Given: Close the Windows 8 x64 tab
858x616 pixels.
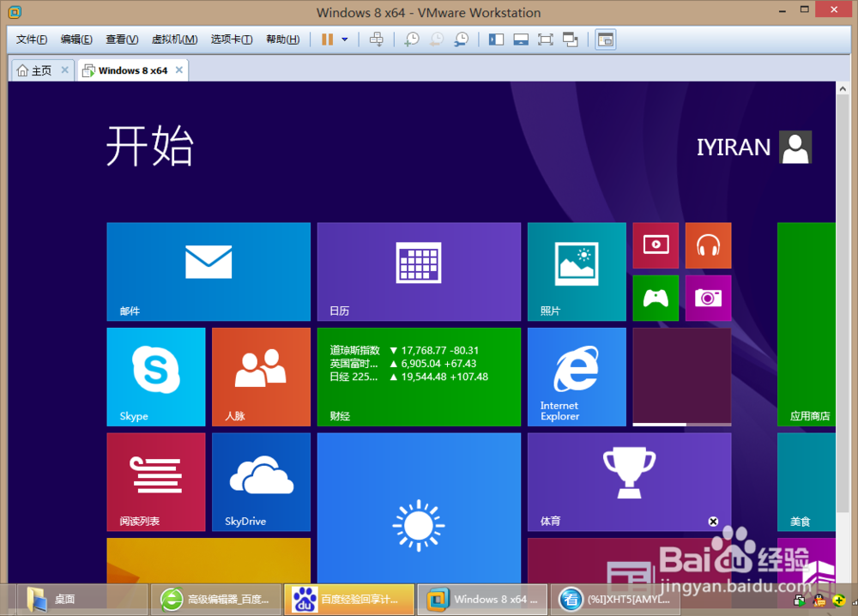Looking at the screenshot, I should [179, 70].
